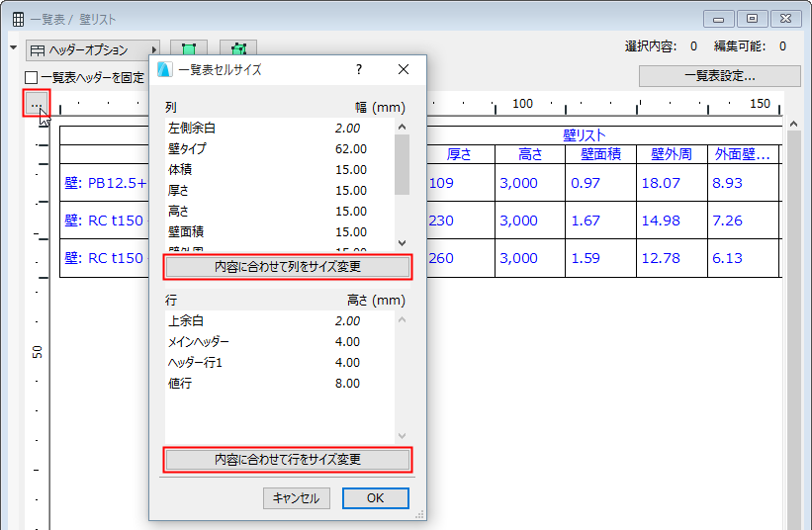Open 一覧表設定... button
The image size is (812, 530).
click(720, 76)
